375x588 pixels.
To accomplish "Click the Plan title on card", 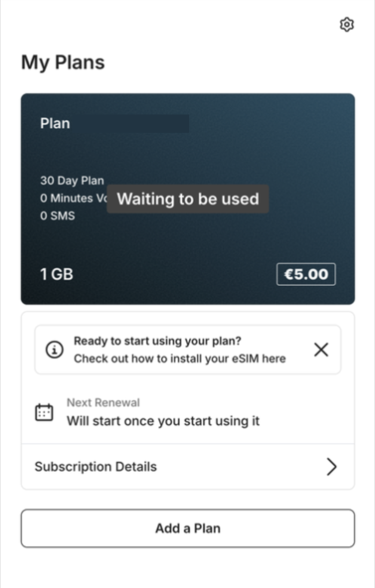I will (55, 123).
